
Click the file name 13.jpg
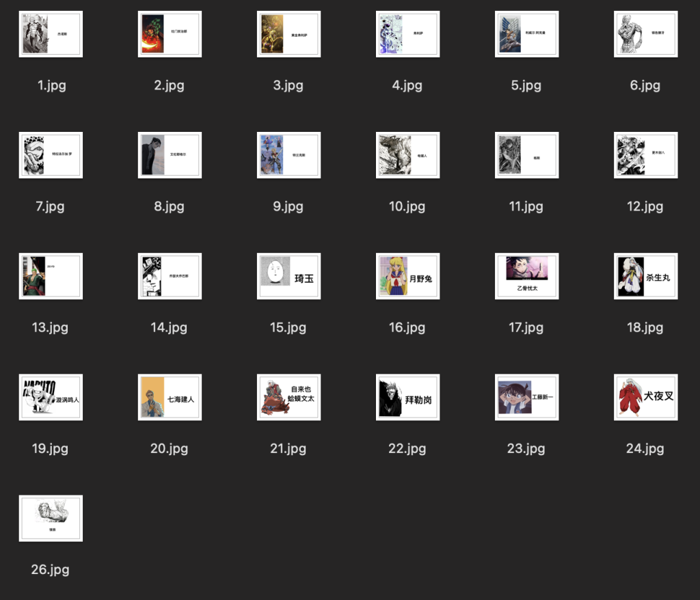pos(50,327)
